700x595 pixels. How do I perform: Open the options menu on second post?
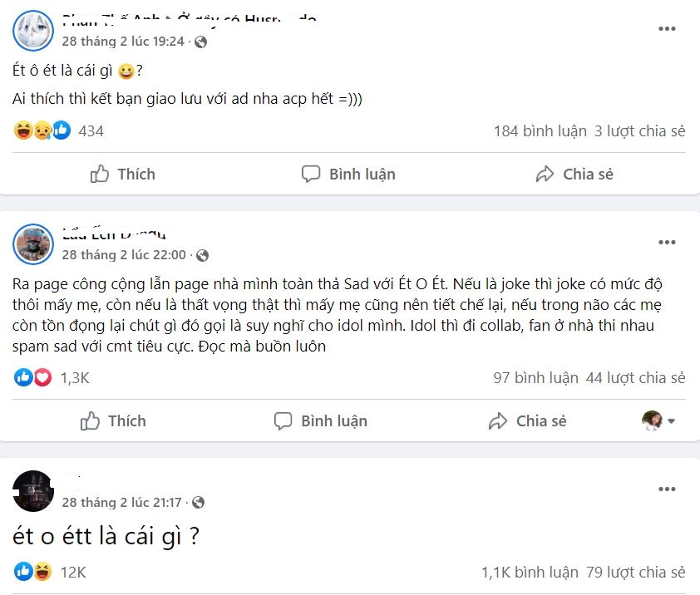[x=666, y=242]
